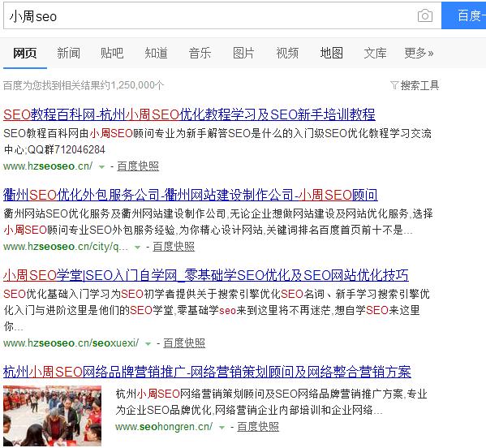Open the 文库 tab

[376, 53]
